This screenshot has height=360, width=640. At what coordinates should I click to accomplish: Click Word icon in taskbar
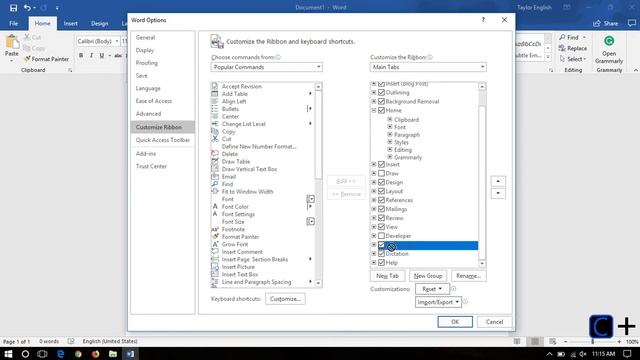130,353
